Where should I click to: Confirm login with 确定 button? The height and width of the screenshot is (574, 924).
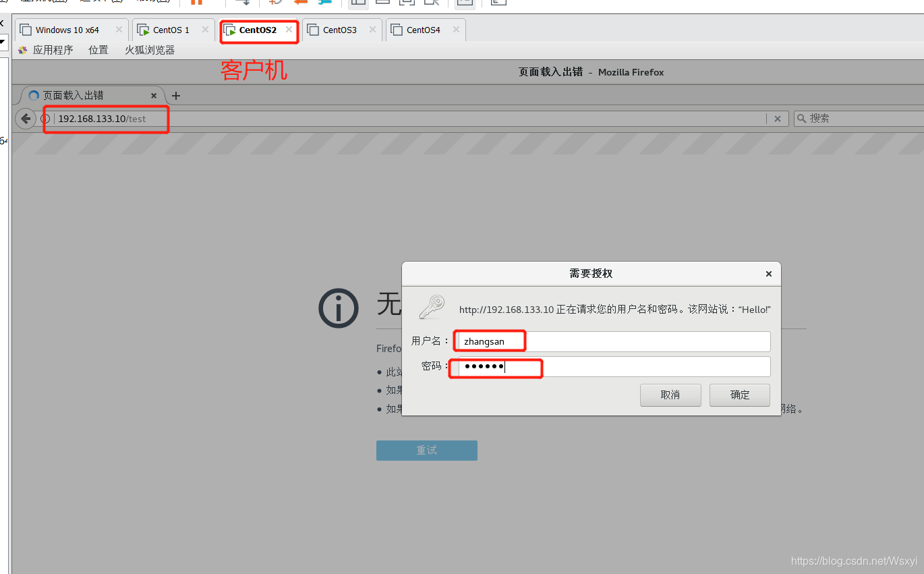(740, 395)
